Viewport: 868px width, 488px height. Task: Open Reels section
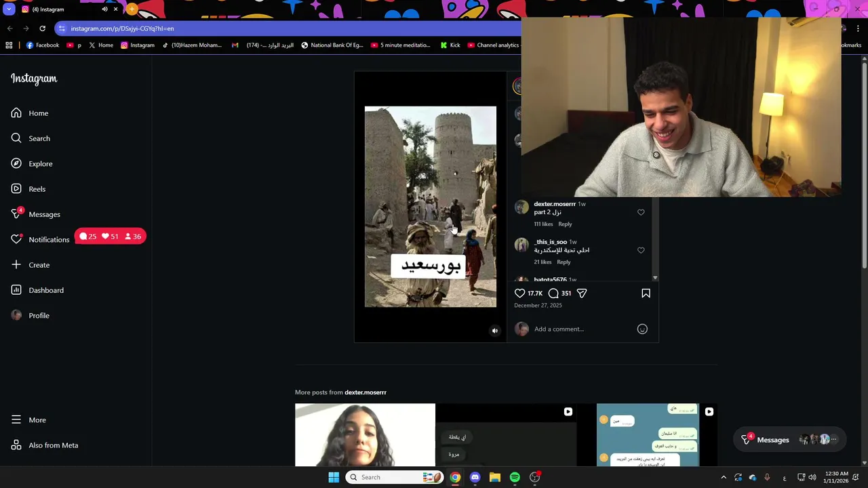point(28,189)
